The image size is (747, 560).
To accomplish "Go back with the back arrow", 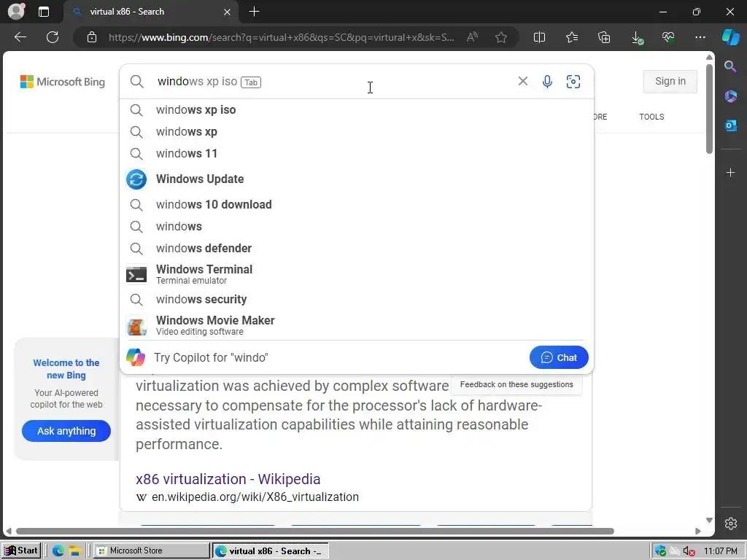I will [x=20, y=37].
